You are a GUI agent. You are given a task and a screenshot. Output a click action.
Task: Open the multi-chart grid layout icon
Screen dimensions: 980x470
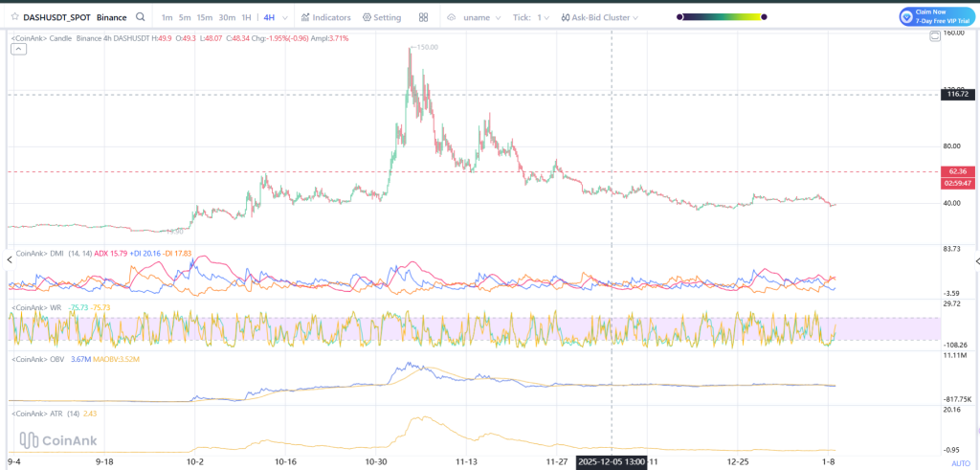(x=424, y=17)
